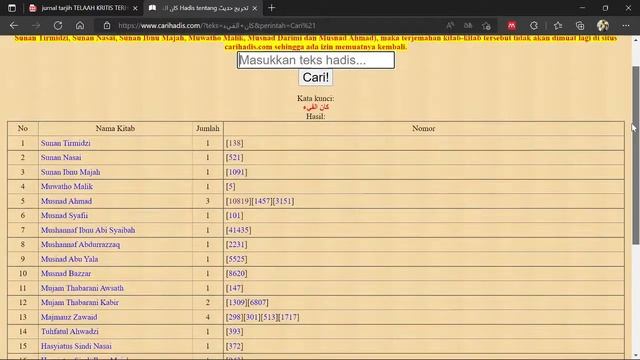Image resolution: width=640 pixels, height=360 pixels.
Task: Open a new tab with plus icon
Action: click(x=271, y=8)
